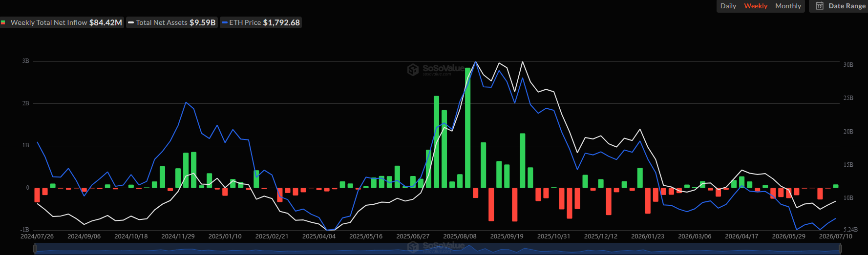Click the blue ETH Price legend marker

pyautogui.click(x=225, y=22)
